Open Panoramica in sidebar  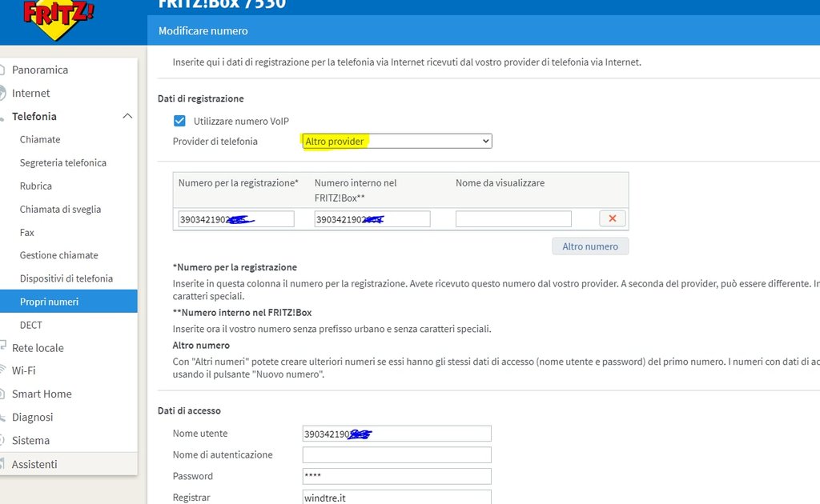click(40, 70)
